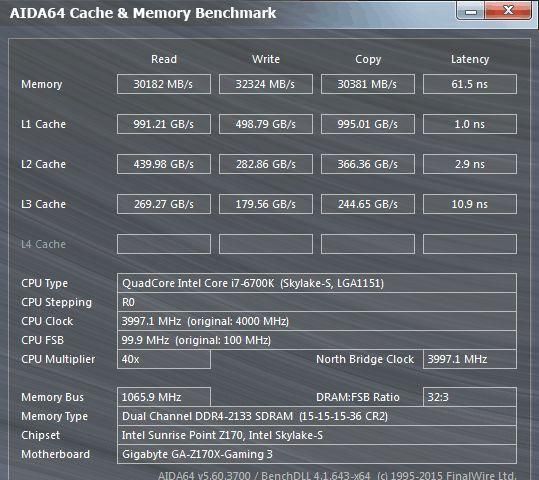
Task: Select the Memory Copy result field
Action: pyautogui.click(x=368, y=84)
